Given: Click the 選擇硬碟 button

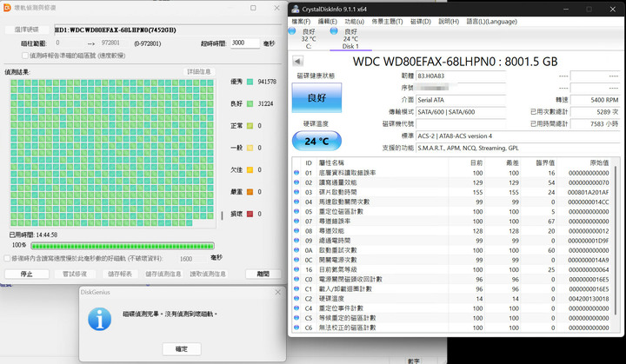Looking at the screenshot, I should coord(27,30).
